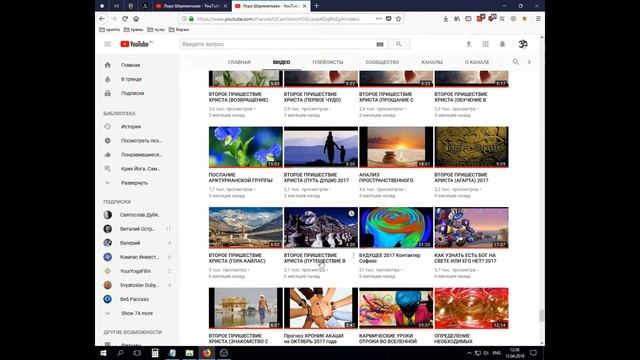The height and width of the screenshot is (360, 640).
Task: Open the Windows Start menu
Action: click(x=103, y=353)
